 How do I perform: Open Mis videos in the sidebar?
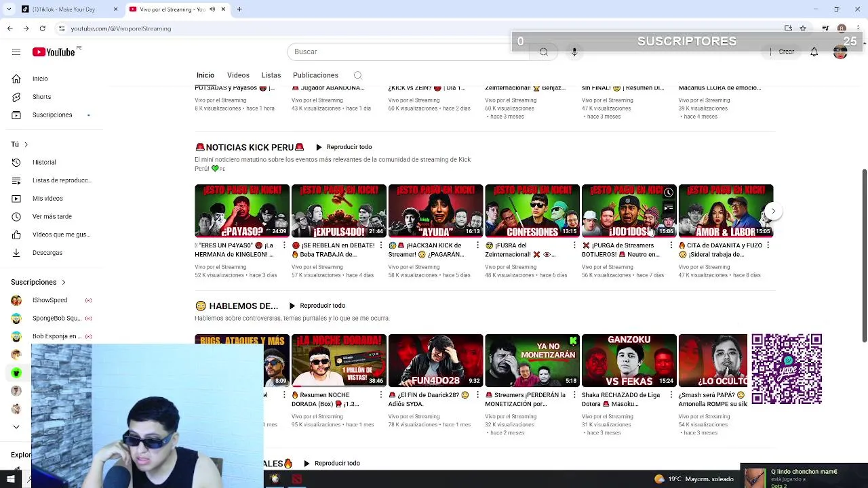coord(47,199)
